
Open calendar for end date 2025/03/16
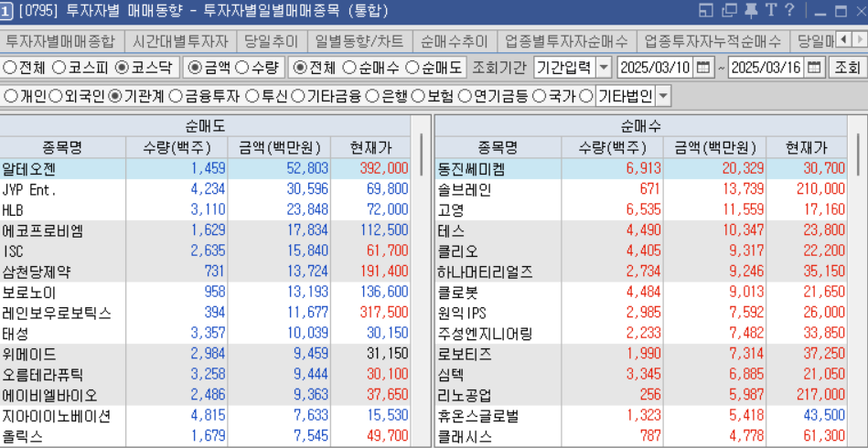click(x=813, y=68)
